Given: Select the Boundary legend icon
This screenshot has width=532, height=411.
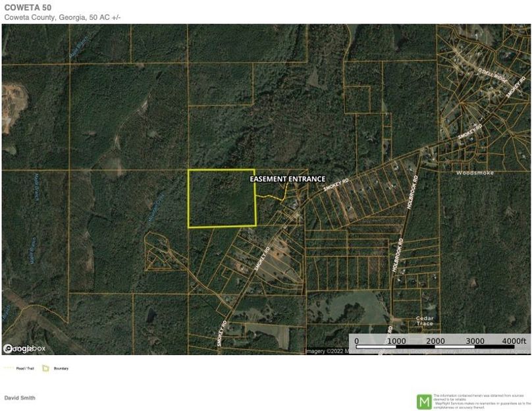Looking at the screenshot, I should 45,369.
